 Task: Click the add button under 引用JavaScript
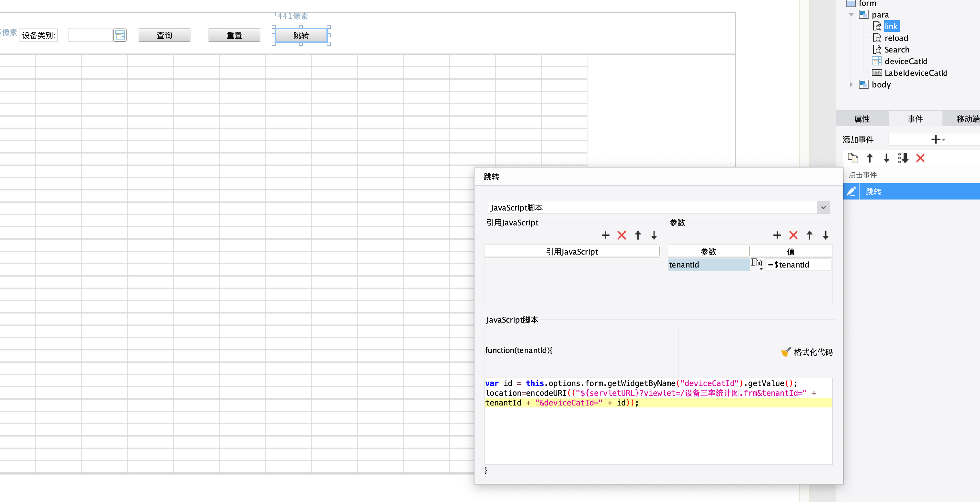pyautogui.click(x=605, y=235)
